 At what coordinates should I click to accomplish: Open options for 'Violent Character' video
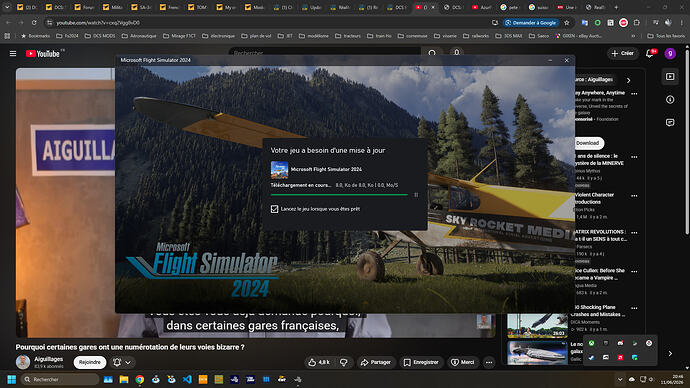tap(634, 196)
